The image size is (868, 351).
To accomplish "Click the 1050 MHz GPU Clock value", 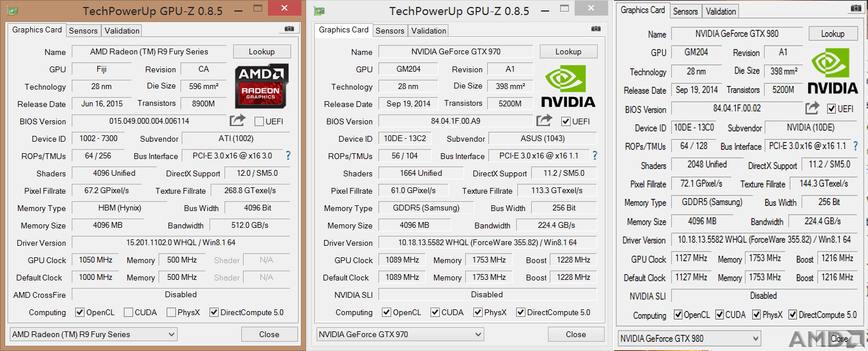I will [x=95, y=260].
